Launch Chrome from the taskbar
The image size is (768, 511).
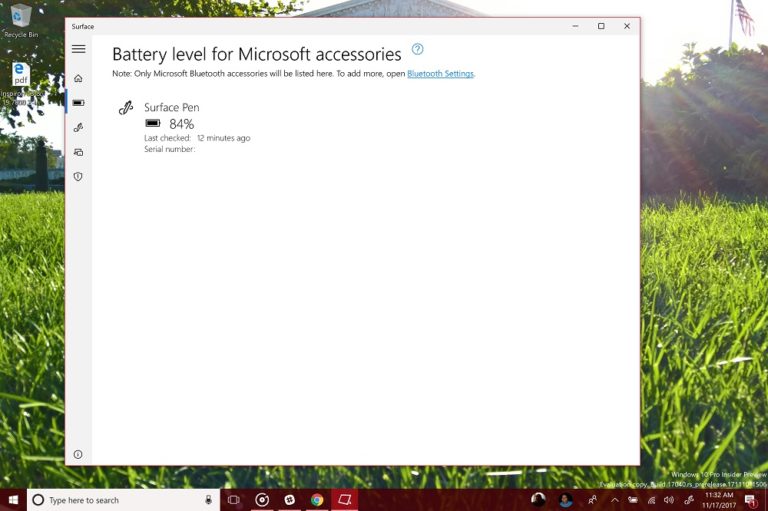(x=317, y=500)
